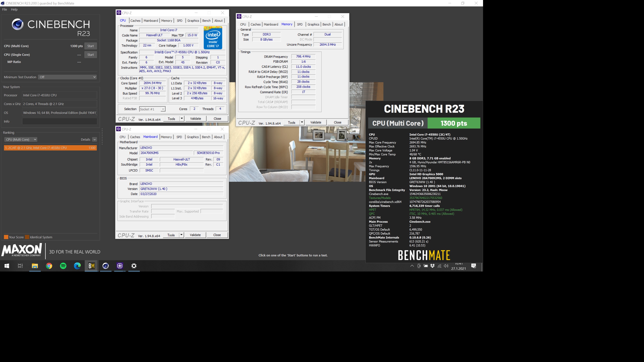Switch to Bench tab in CPU-Z CPU window
Image resolution: width=644 pixels, height=362 pixels.
pyautogui.click(x=206, y=21)
